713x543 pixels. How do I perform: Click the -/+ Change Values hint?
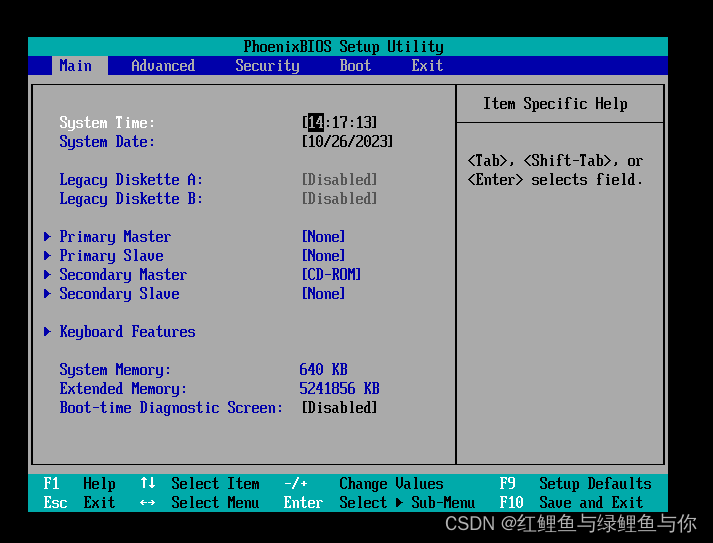click(363, 484)
